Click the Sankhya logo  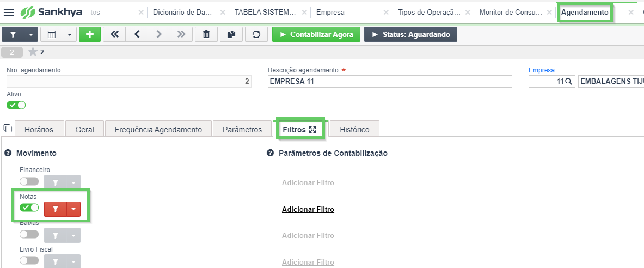click(x=51, y=13)
